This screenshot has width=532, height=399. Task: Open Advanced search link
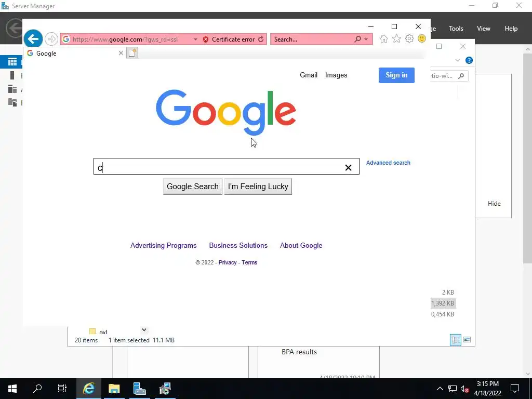tap(388, 163)
